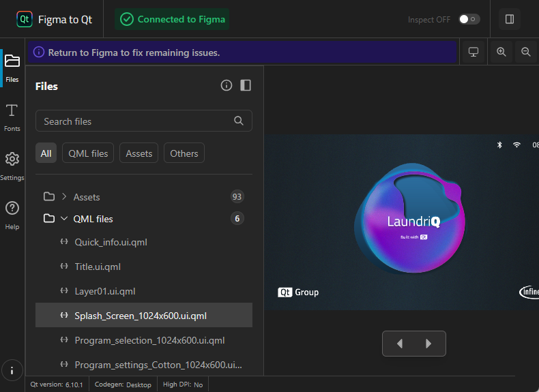539x392 pixels.
Task: Click the 93 count badge on Assets
Action: [x=237, y=196]
